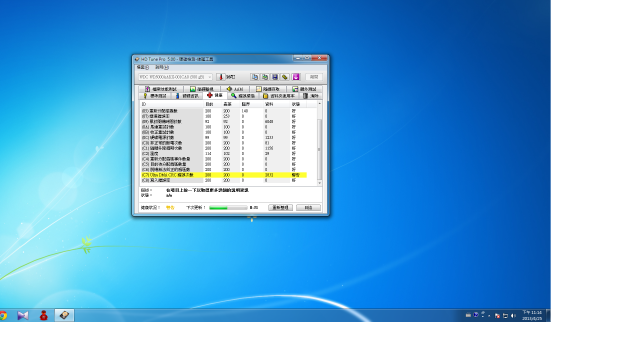The height and width of the screenshot is (360, 640).
Task: Click the Worst (最差) column header
Action: 231,104
